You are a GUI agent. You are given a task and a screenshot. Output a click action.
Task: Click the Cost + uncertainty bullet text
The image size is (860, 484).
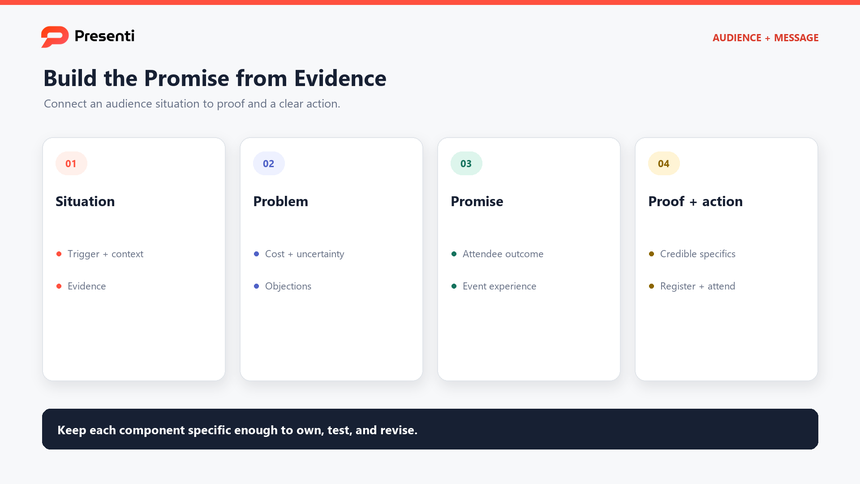[304, 254]
